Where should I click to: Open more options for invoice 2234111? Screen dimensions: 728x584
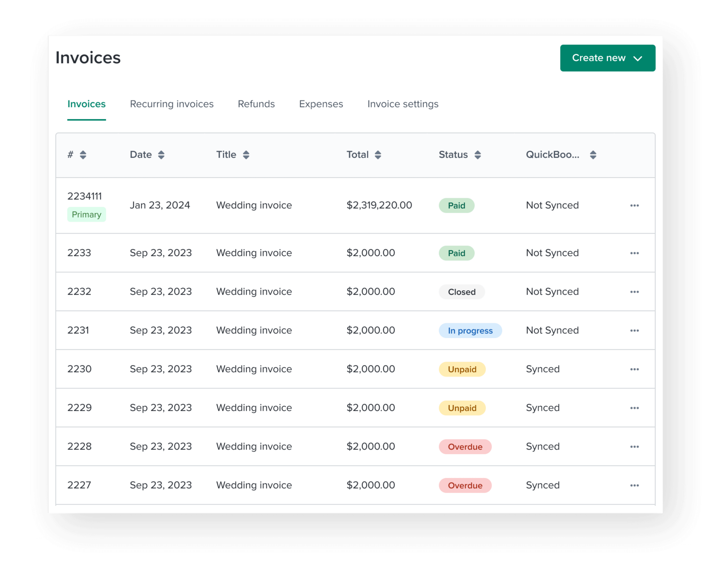click(634, 205)
